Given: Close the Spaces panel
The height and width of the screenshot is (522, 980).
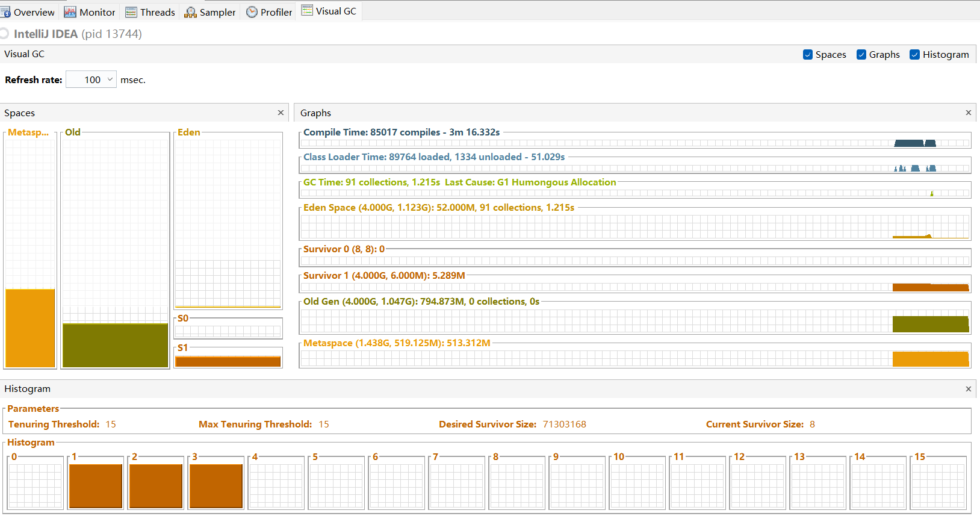Looking at the screenshot, I should coord(281,113).
